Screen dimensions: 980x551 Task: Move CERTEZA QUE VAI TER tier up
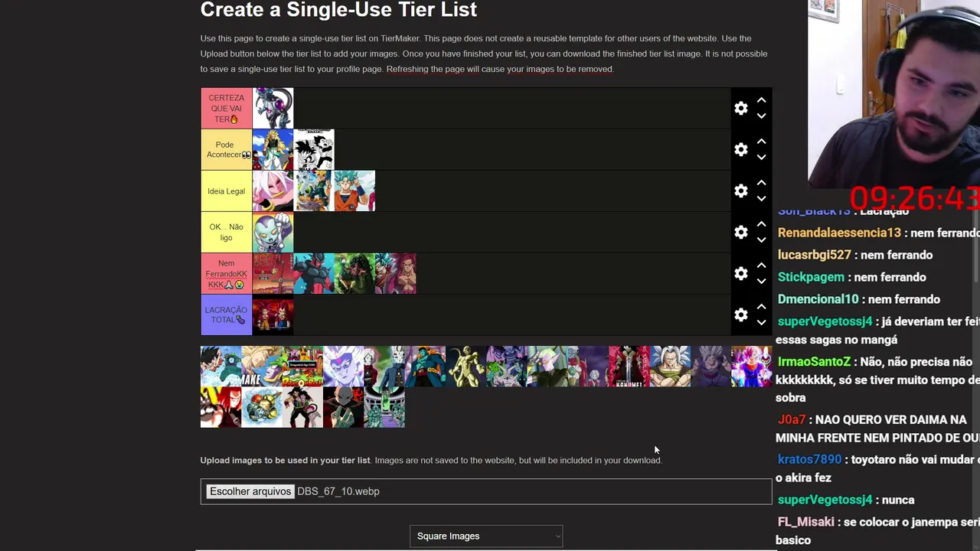click(761, 100)
